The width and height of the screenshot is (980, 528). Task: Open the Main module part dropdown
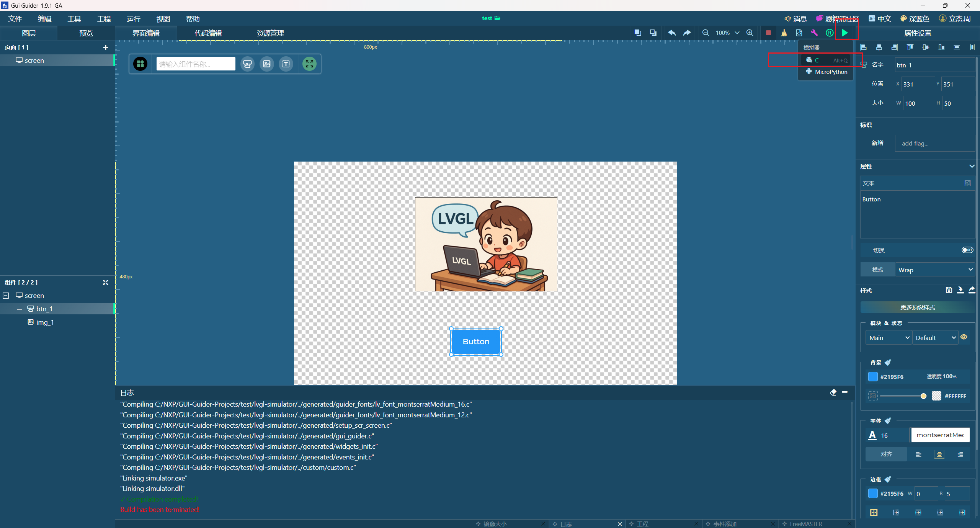point(889,338)
